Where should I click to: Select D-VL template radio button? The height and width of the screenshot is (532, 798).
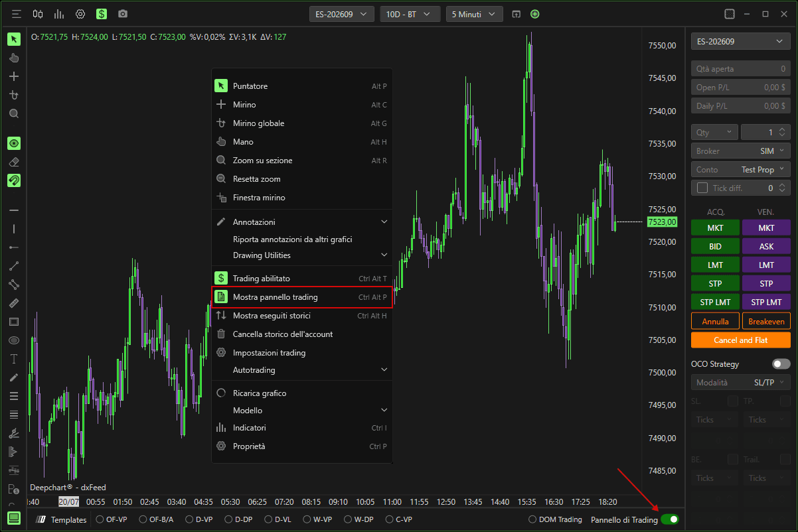[278, 520]
